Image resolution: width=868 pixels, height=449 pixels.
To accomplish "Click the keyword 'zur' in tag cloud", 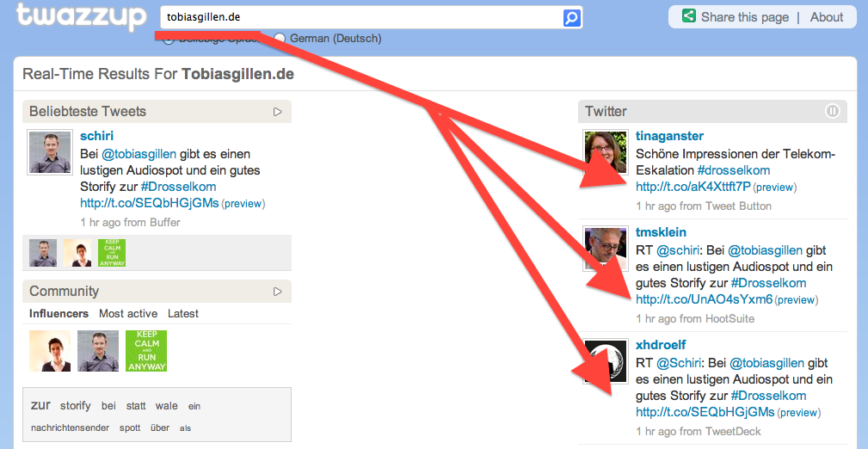I will tap(40, 405).
